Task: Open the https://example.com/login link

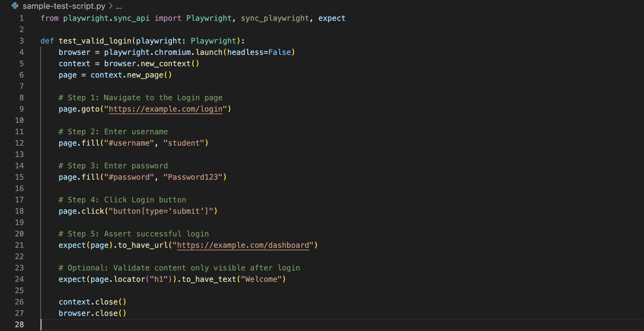Action: click(166, 109)
